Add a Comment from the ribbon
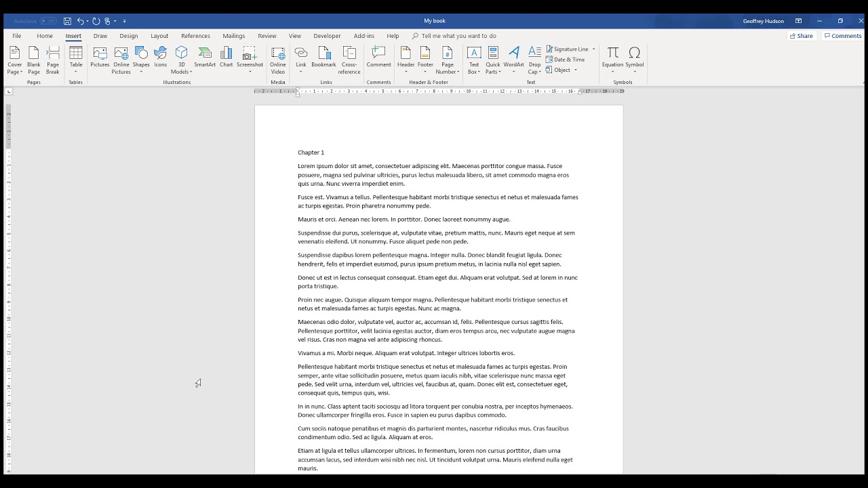This screenshot has height=488, width=868. pos(379,57)
